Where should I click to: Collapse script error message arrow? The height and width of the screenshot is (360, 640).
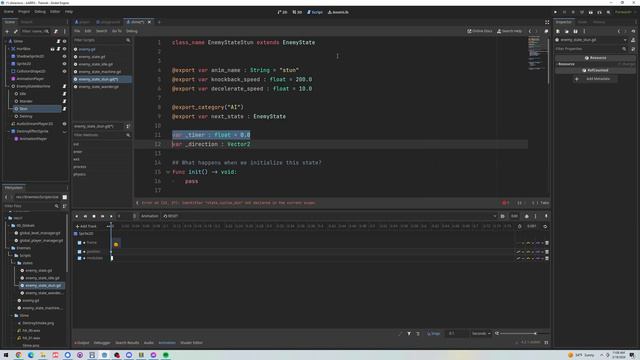click(x=137, y=203)
